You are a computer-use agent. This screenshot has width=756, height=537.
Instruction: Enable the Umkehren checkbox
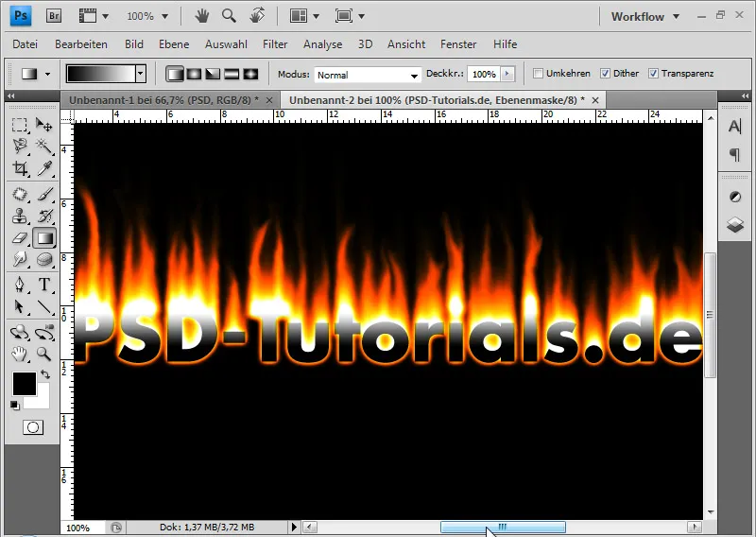click(538, 74)
